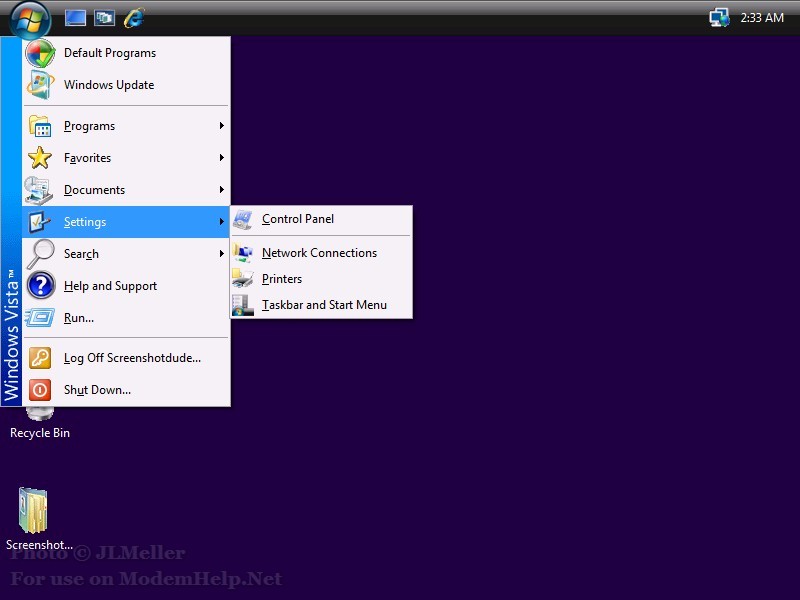The height and width of the screenshot is (600, 800).
Task: Click the Taskbar and Start Menu icon
Action: tap(243, 305)
